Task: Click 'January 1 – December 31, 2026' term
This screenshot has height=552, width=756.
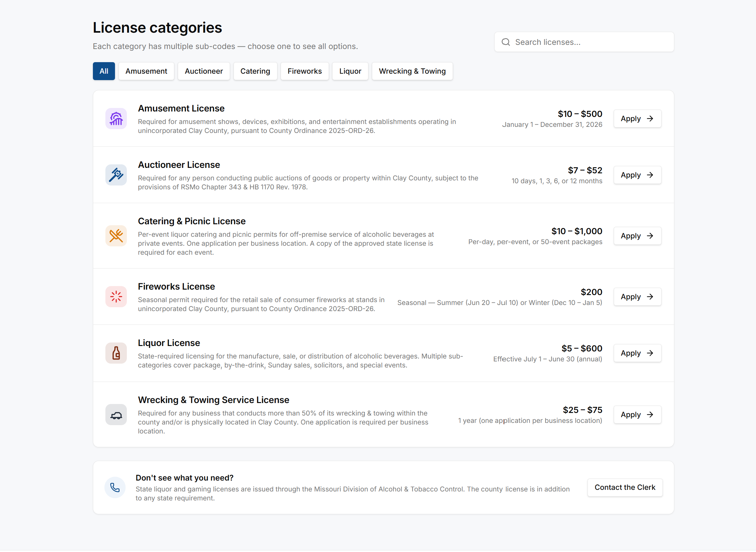Action: [x=552, y=125]
